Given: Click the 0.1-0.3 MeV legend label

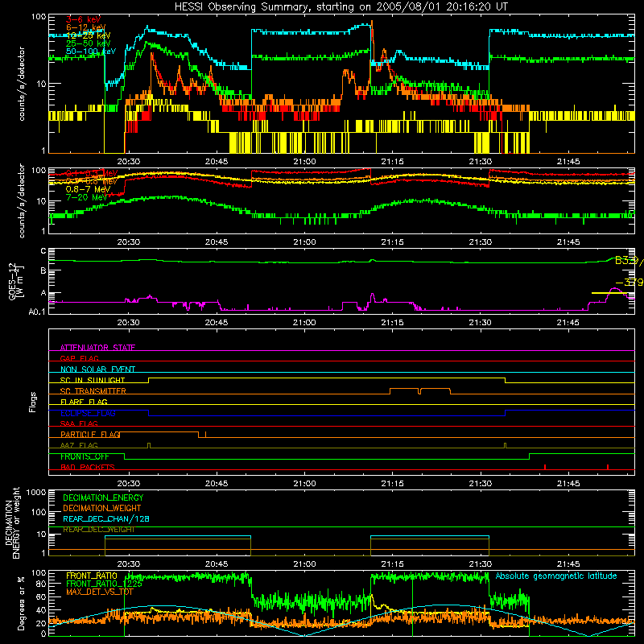Looking at the screenshot, I should pyautogui.click(x=92, y=173).
